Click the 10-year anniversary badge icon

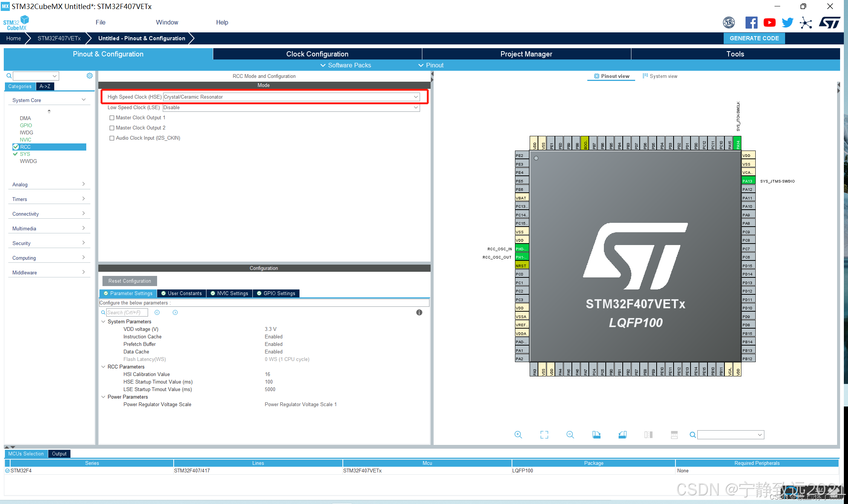click(x=729, y=23)
